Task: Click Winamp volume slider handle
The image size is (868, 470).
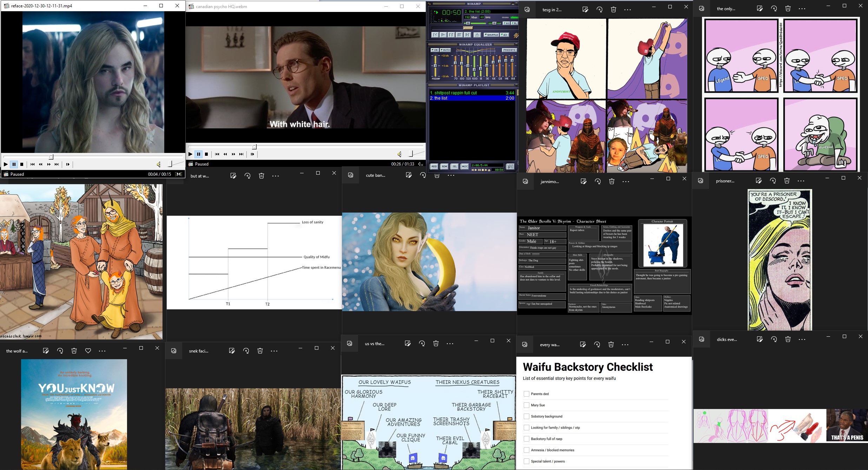Action: tap(468, 23)
